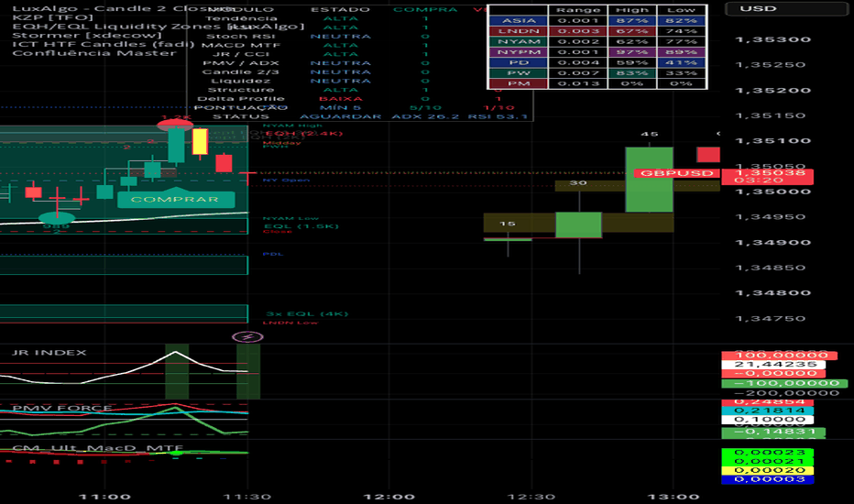The width and height of the screenshot is (854, 504).
Task: Click the red GBPUSD symbol label
Action: [676, 173]
